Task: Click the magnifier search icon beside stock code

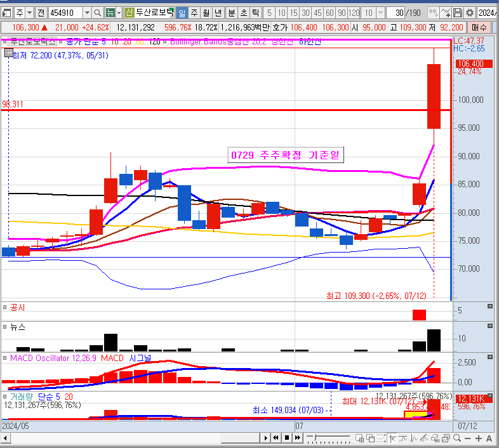Action: pyautogui.click(x=97, y=13)
